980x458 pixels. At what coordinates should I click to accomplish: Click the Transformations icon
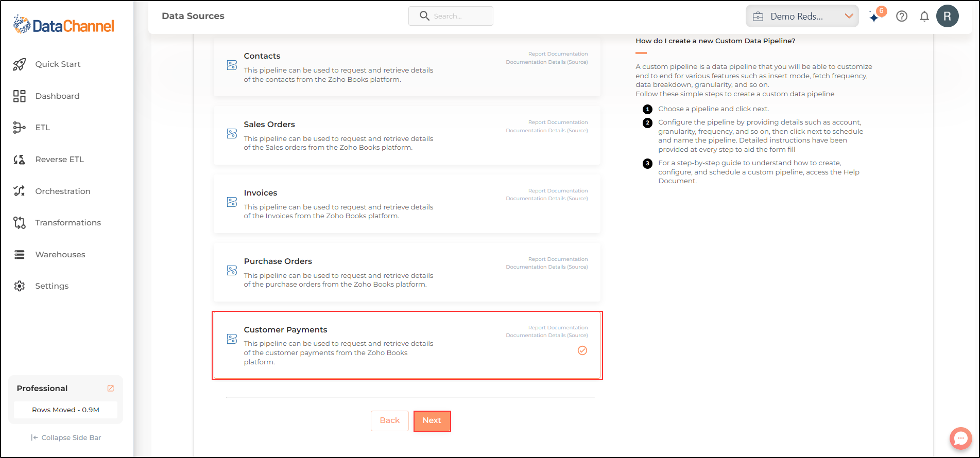(x=20, y=223)
